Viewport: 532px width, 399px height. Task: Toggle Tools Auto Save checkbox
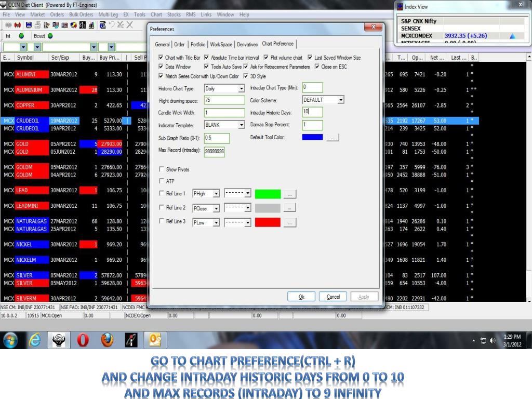206,66
